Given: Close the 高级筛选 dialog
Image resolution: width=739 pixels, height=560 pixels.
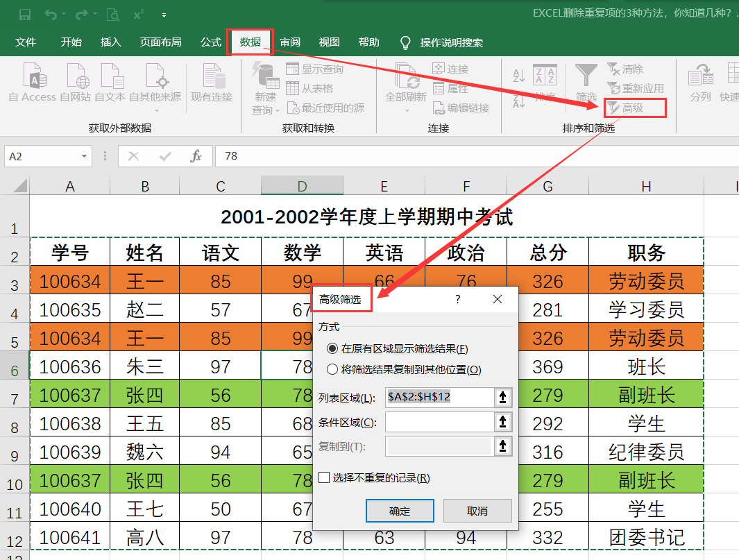Looking at the screenshot, I should [x=498, y=299].
